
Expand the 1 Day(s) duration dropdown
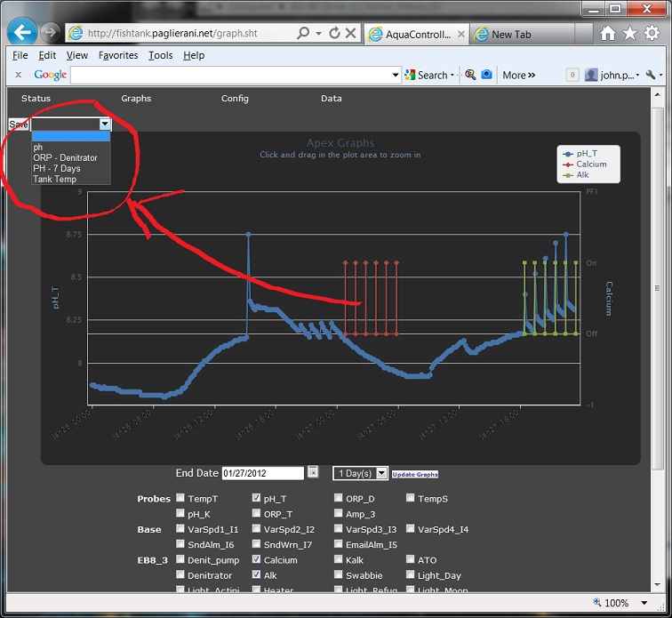360,473
